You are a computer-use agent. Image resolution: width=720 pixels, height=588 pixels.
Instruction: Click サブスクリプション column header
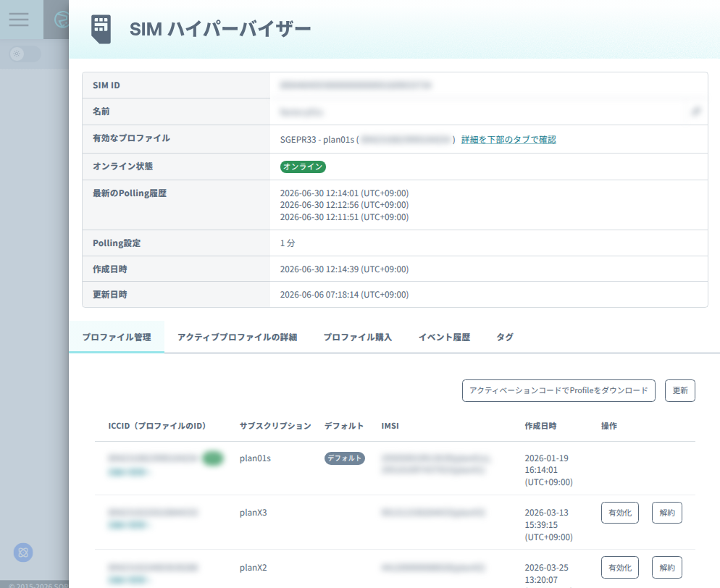pyautogui.click(x=275, y=426)
